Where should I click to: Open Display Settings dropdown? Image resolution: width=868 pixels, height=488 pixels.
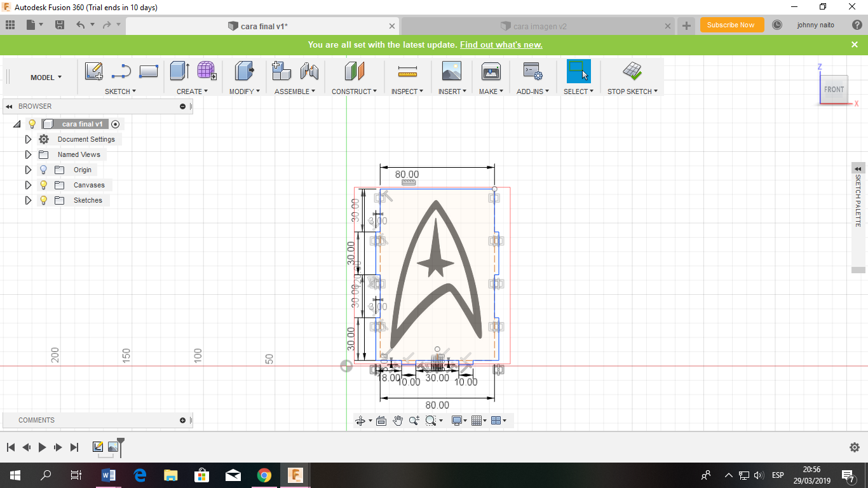[458, 421]
